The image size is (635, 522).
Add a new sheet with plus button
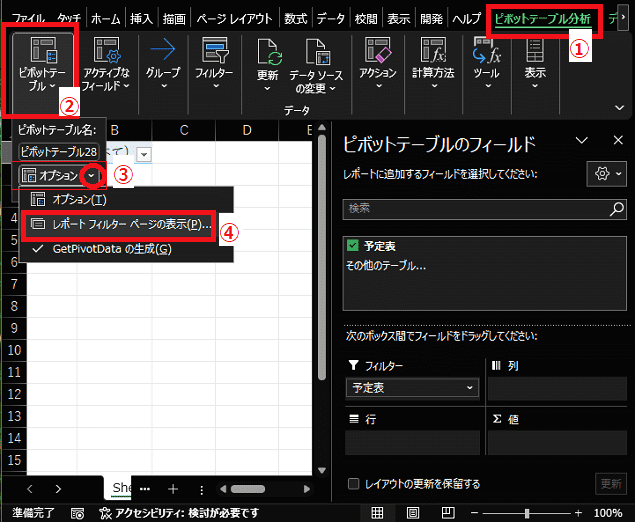173,488
